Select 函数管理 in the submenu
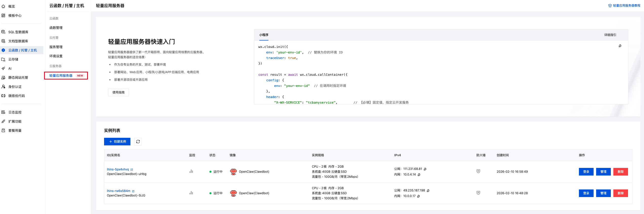This screenshot has height=214, width=644. point(56,28)
